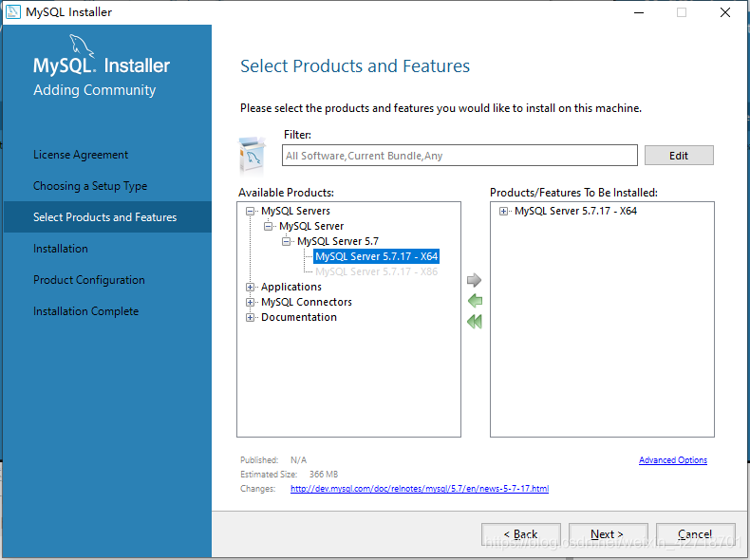Viewport: 750px width, 560px height.
Task: Open the release notes news-5-7-17 link
Action: (420, 489)
